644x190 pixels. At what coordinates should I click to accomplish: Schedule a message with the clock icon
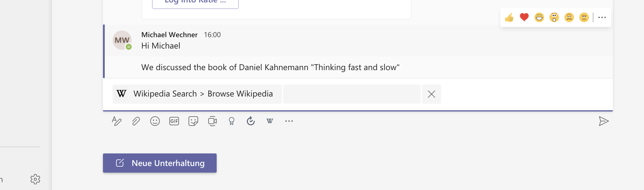(x=251, y=121)
